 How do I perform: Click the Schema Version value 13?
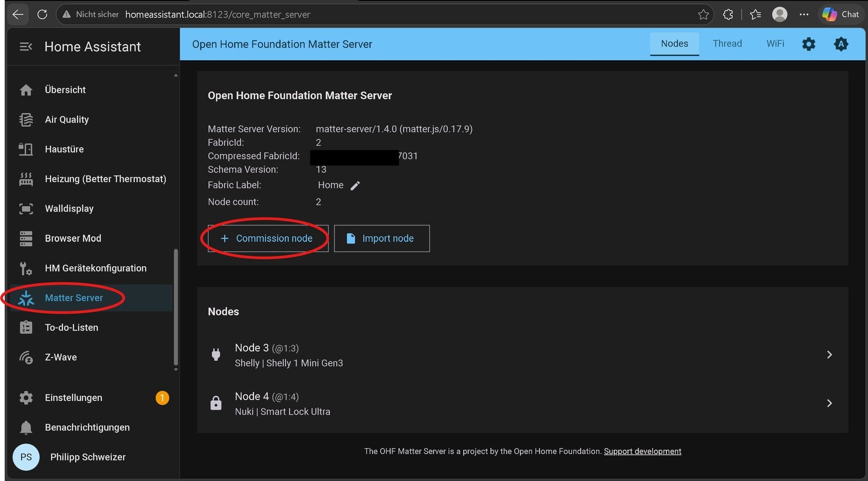point(321,170)
